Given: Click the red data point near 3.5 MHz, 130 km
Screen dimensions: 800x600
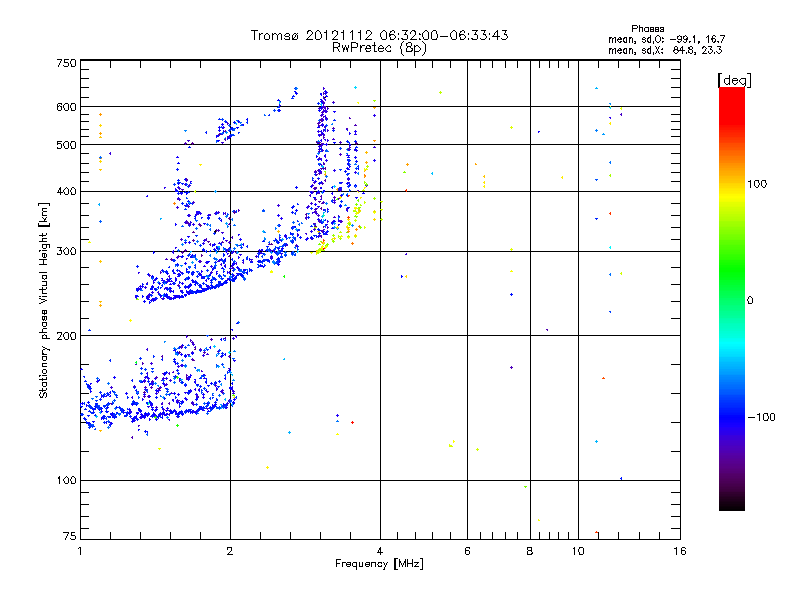Looking at the screenshot, I should click(x=353, y=422).
